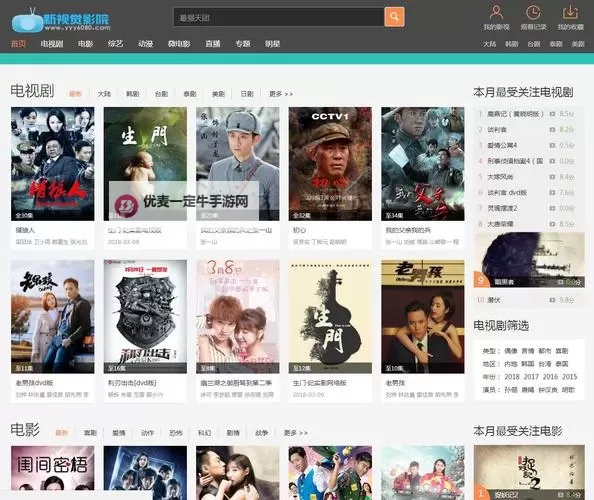Click the search input field
Image resolution: width=594 pixels, height=500 pixels.
pos(279,17)
